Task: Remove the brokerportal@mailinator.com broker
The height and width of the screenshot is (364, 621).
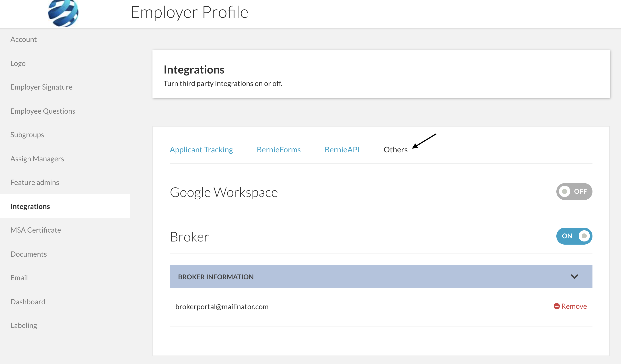Action: tap(570, 306)
